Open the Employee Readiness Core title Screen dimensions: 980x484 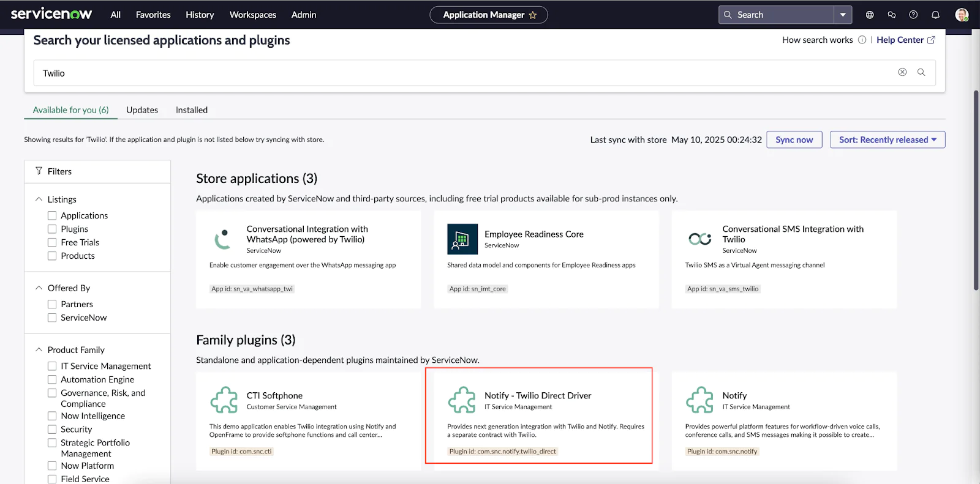pos(534,234)
